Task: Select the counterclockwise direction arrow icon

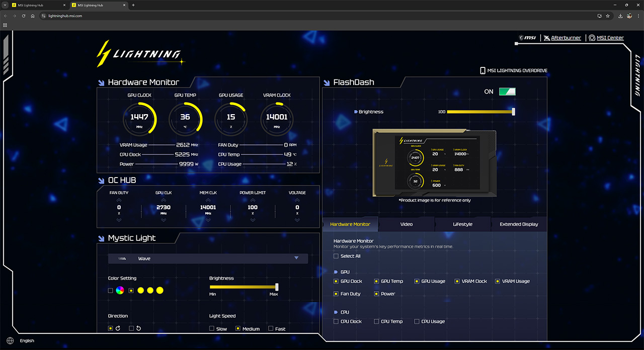Action: pyautogui.click(x=138, y=328)
